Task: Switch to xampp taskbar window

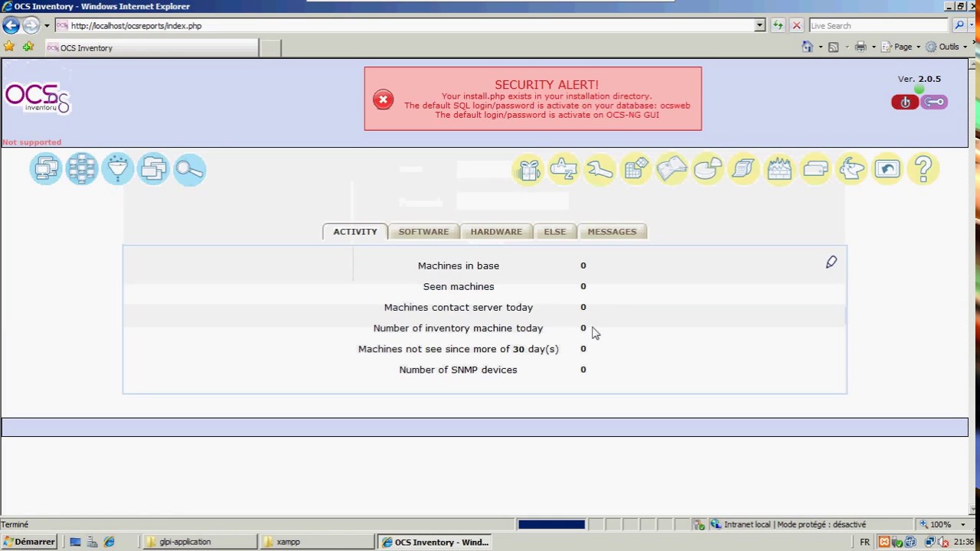Action: pyautogui.click(x=316, y=542)
